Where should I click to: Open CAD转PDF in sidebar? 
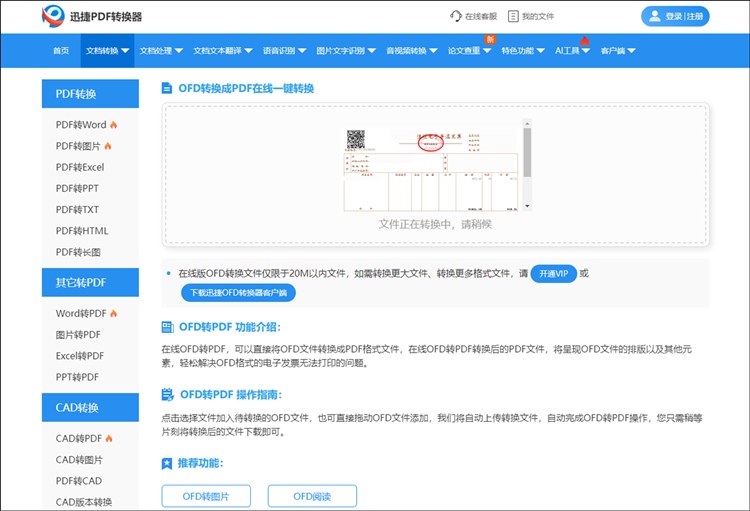pyautogui.click(x=78, y=438)
